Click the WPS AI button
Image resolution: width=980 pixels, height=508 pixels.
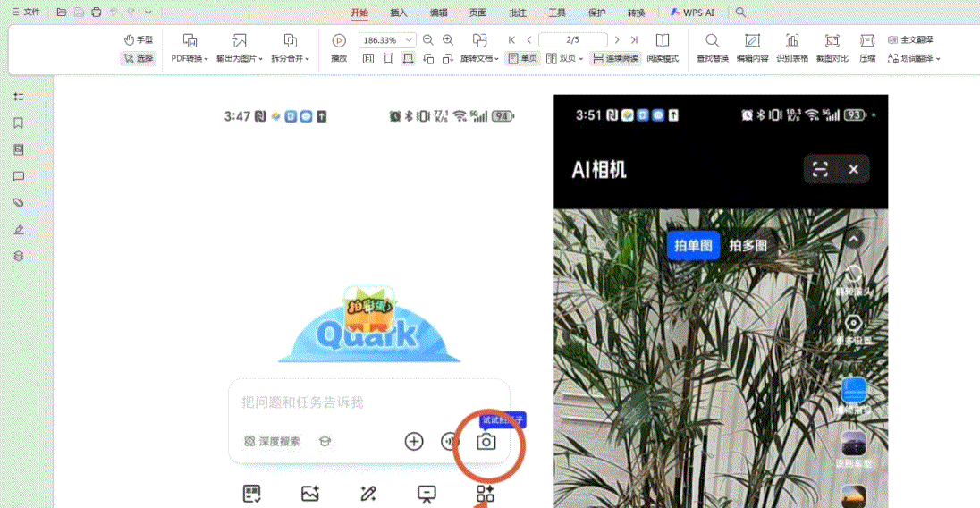tap(693, 13)
